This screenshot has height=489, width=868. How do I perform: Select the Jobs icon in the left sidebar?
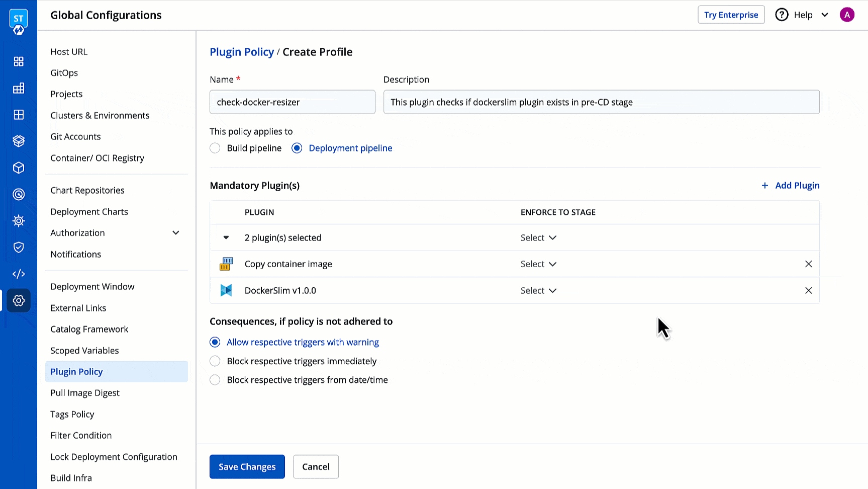pyautogui.click(x=19, y=88)
